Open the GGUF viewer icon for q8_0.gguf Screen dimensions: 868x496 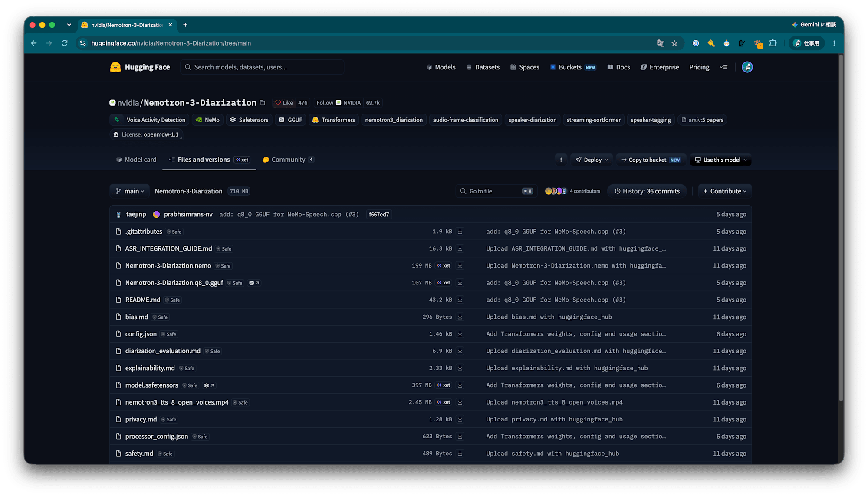click(254, 283)
